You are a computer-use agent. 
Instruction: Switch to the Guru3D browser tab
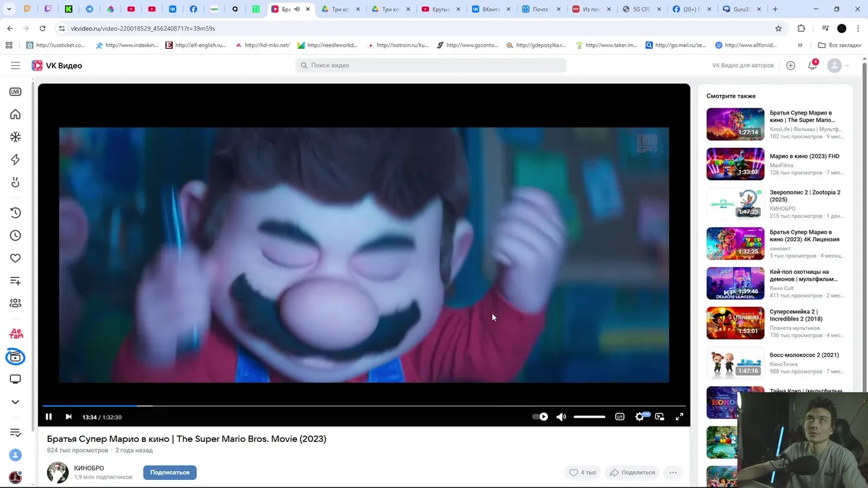click(741, 9)
